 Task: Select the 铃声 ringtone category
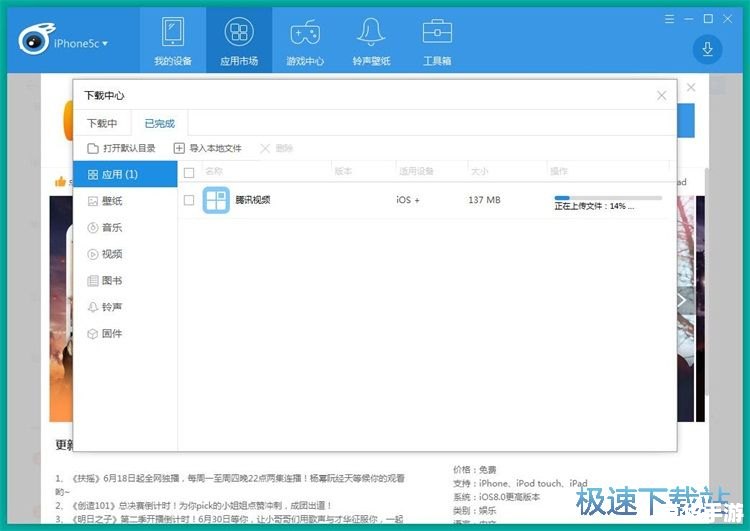125,307
